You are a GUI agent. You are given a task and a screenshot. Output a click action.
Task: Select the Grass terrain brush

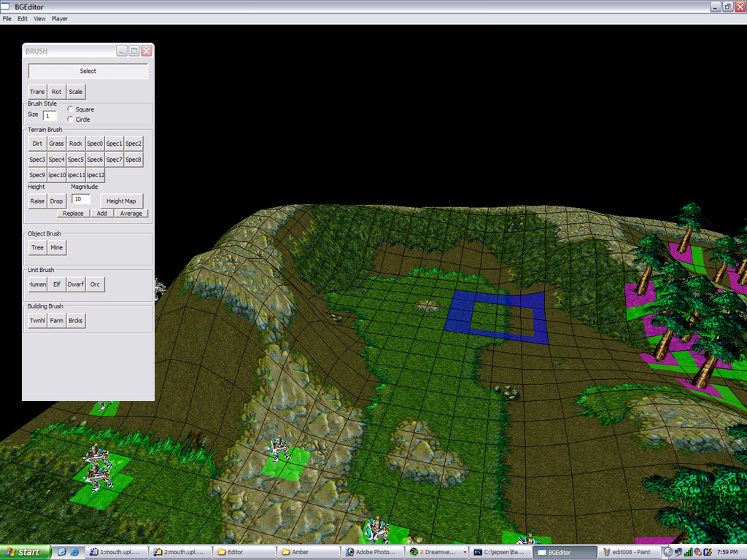56,144
